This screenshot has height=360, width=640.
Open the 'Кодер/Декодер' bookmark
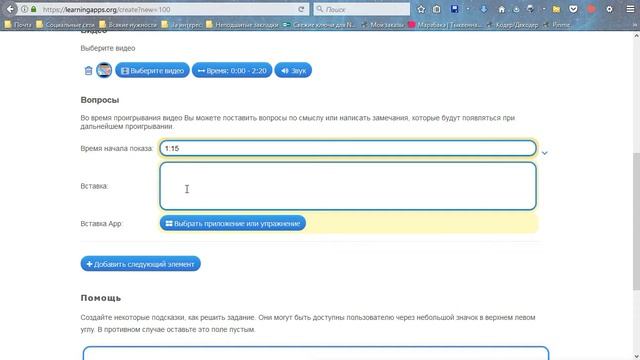[512, 25]
